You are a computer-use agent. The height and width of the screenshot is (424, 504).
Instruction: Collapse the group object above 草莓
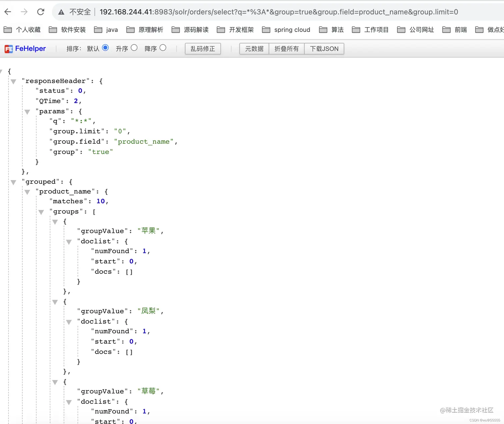pos(55,382)
